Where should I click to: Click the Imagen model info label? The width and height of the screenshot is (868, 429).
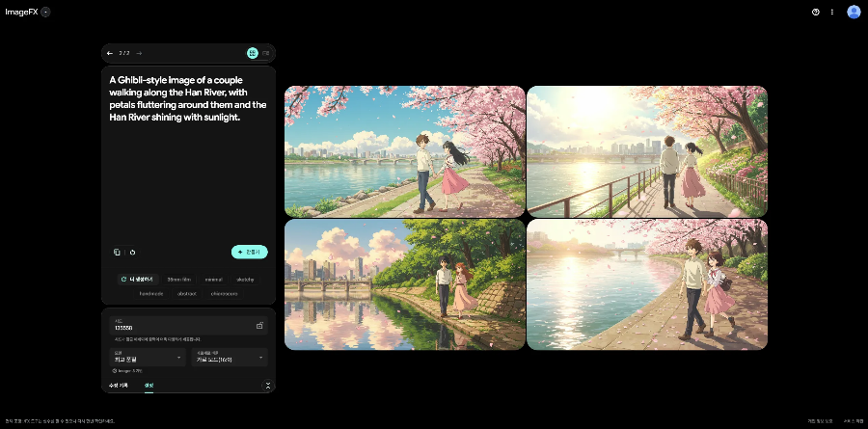127,371
